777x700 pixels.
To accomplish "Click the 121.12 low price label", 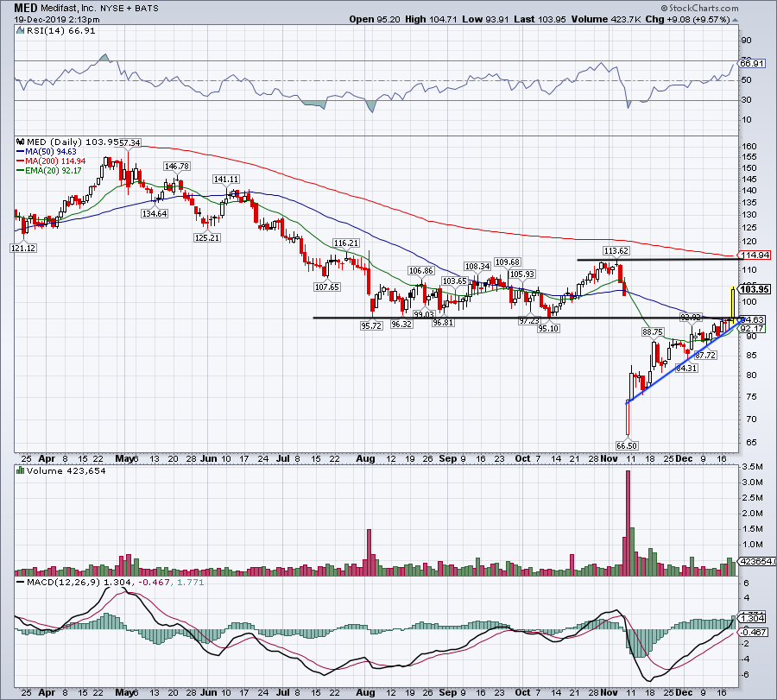I will click(x=23, y=249).
